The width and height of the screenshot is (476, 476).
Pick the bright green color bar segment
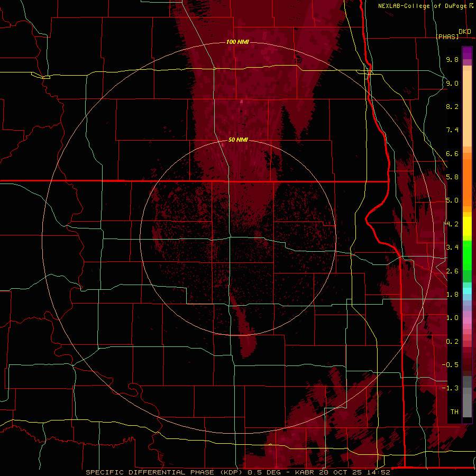click(x=467, y=255)
